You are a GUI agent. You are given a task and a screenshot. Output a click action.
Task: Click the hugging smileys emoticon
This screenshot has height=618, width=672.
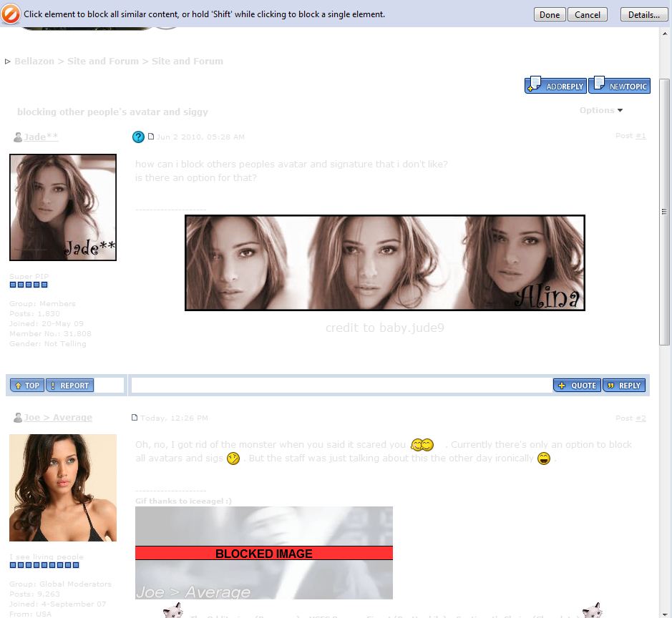coord(422,445)
